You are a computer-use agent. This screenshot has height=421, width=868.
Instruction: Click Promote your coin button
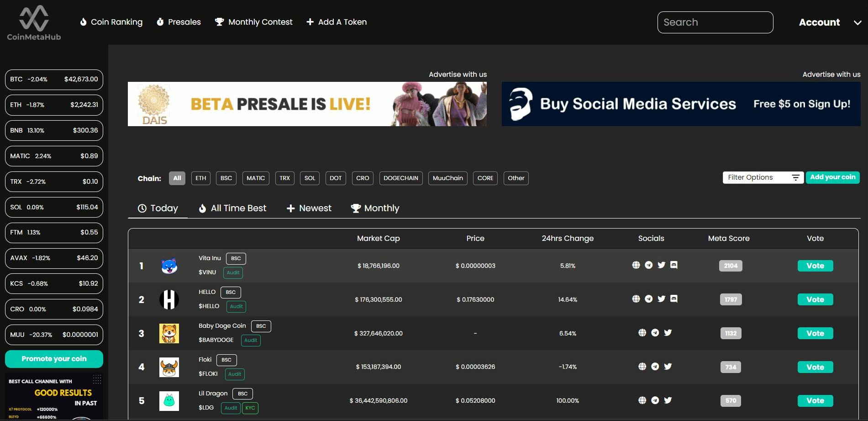click(54, 359)
